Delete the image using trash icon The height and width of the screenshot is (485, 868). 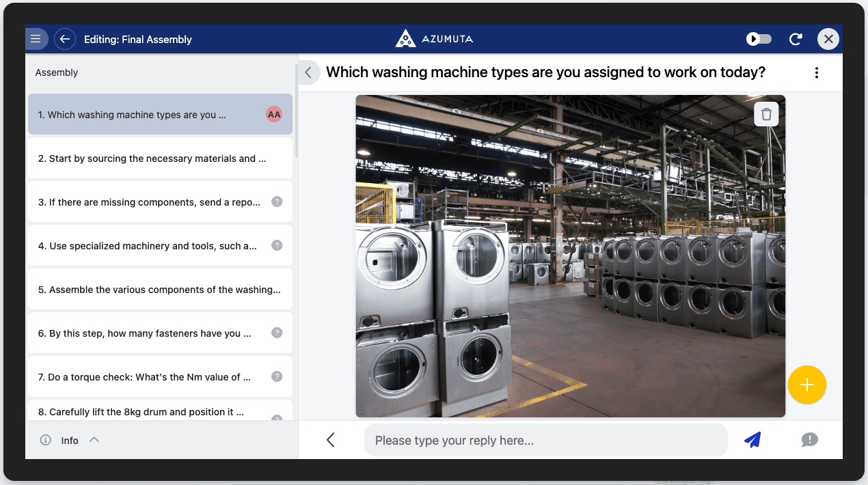tap(766, 114)
